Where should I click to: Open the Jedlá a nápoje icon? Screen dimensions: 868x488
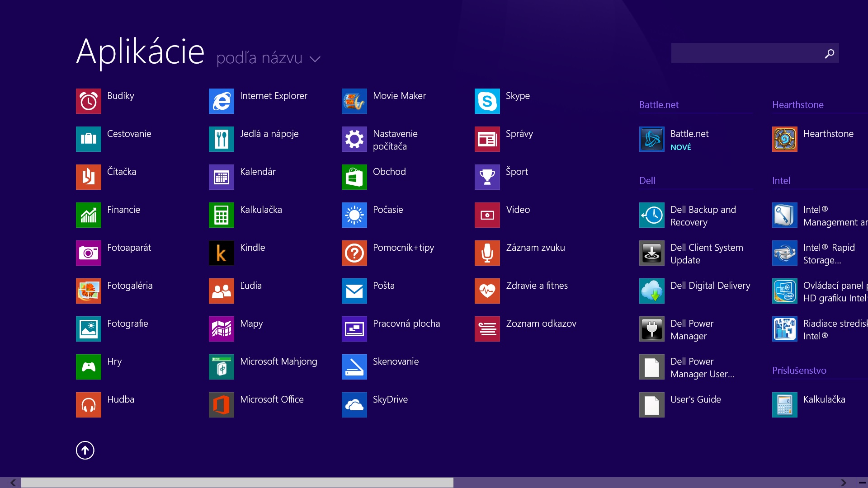click(222, 139)
